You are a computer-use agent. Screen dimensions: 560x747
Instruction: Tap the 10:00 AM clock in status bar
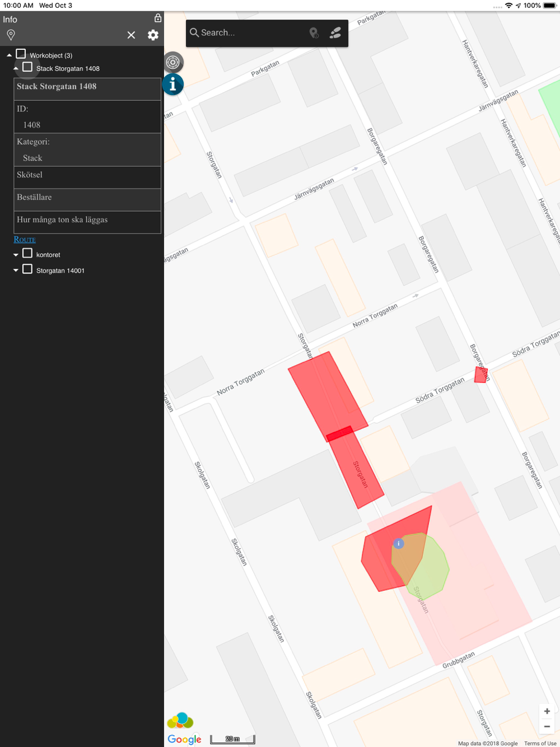(18, 6)
